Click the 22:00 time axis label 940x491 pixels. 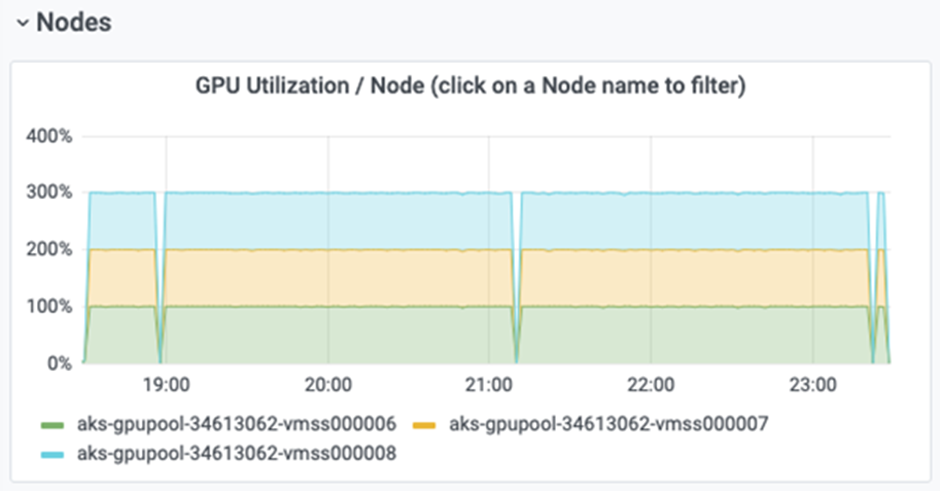pyautogui.click(x=651, y=384)
